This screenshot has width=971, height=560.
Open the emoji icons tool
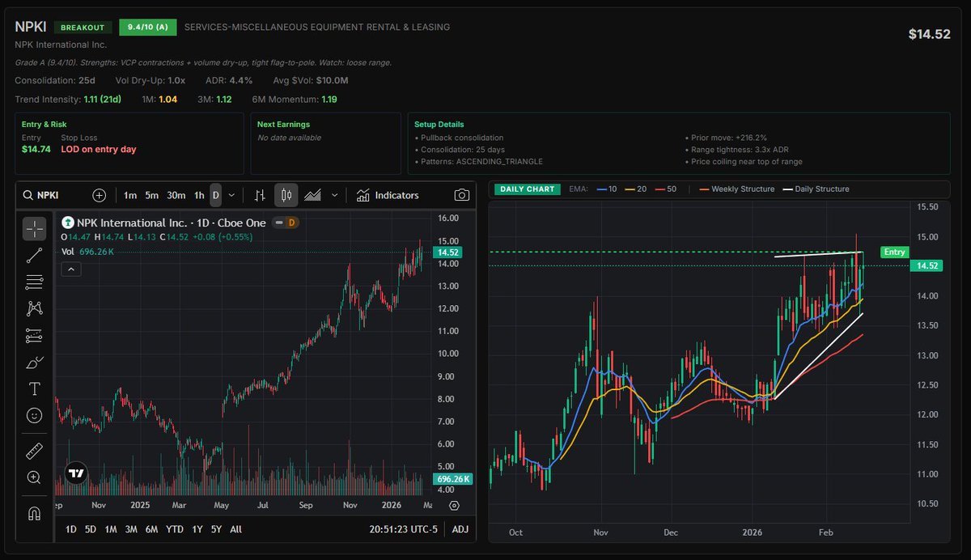point(35,415)
